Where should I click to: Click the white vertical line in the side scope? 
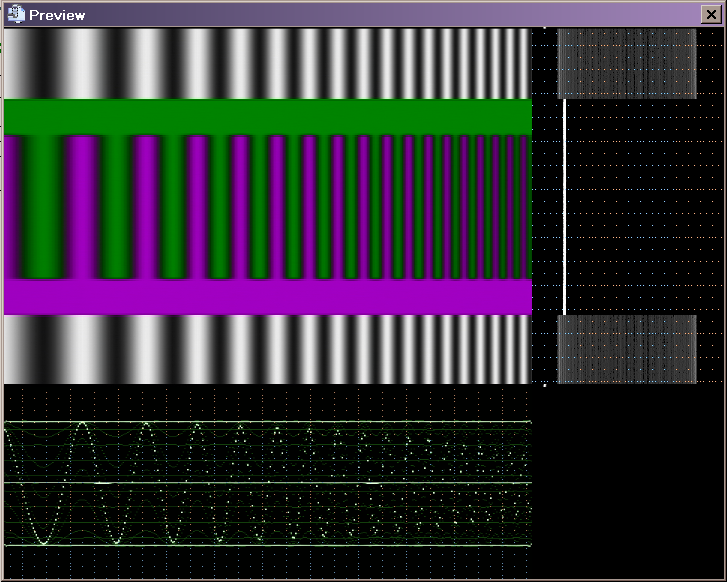coord(564,207)
